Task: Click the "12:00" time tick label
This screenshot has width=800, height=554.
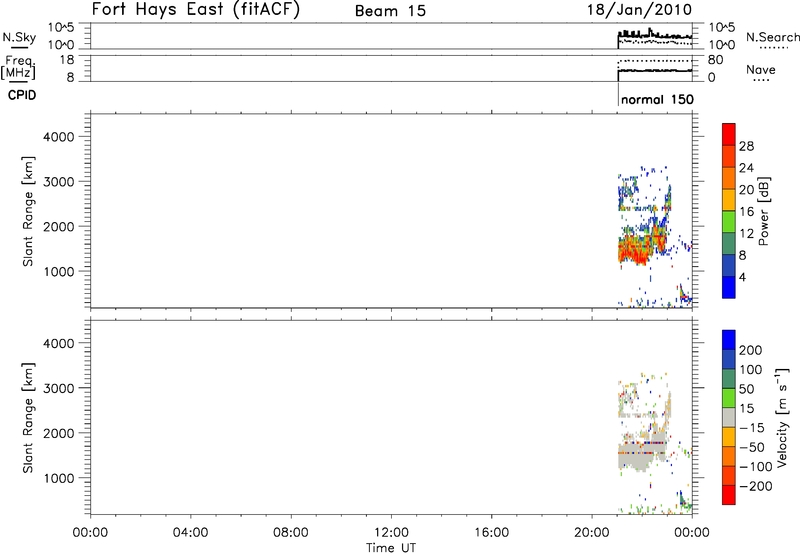Action: [x=391, y=533]
